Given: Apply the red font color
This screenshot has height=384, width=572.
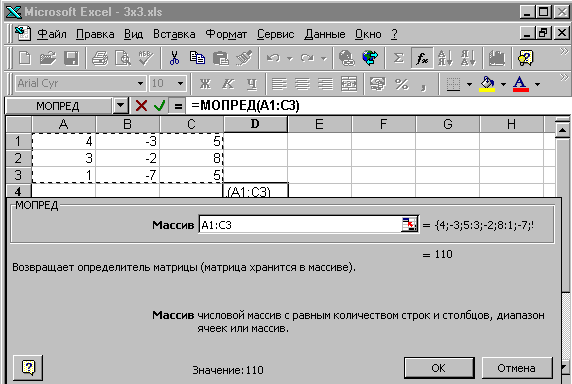Looking at the screenshot, I should (521, 84).
